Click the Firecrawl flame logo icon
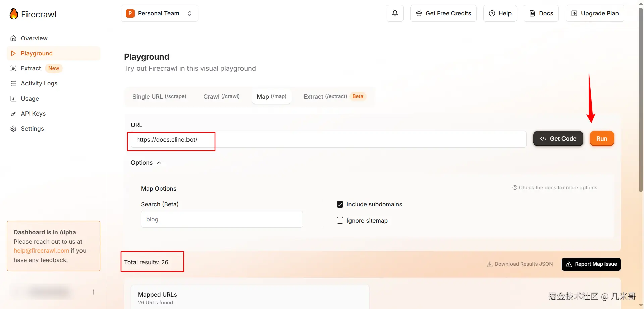The height and width of the screenshot is (309, 644). pos(14,14)
